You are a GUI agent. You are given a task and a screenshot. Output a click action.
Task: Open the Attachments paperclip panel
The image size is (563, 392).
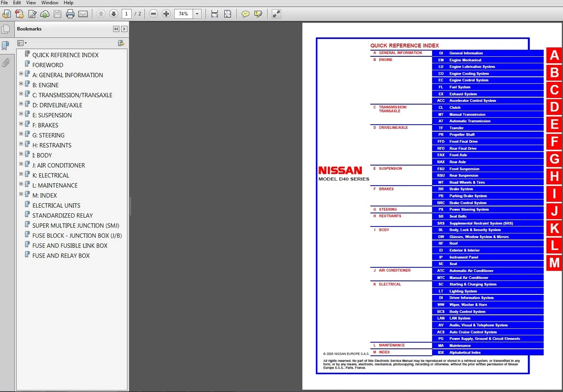point(6,62)
